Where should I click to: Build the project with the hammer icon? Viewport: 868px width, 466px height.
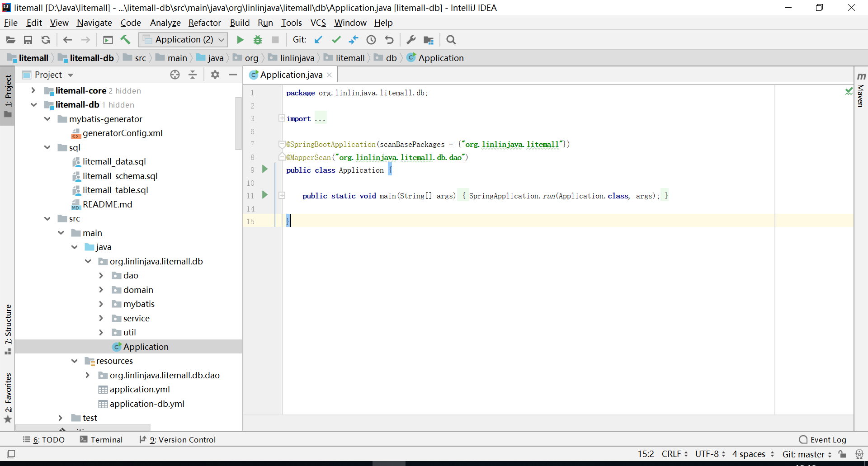coord(125,40)
